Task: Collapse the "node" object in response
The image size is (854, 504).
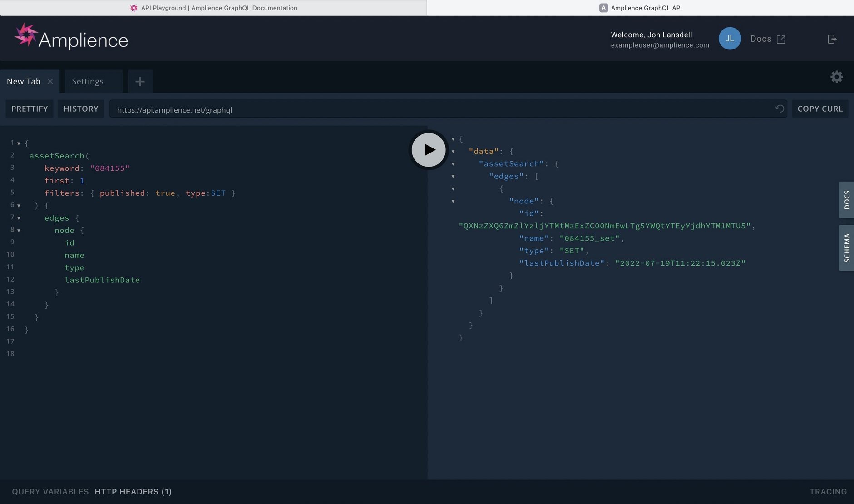Action: tap(453, 201)
